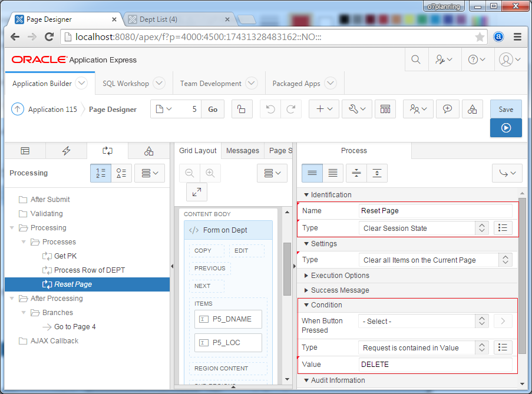Go up to Application 115 via arrow icon
532x394 pixels.
pyautogui.click(x=18, y=109)
